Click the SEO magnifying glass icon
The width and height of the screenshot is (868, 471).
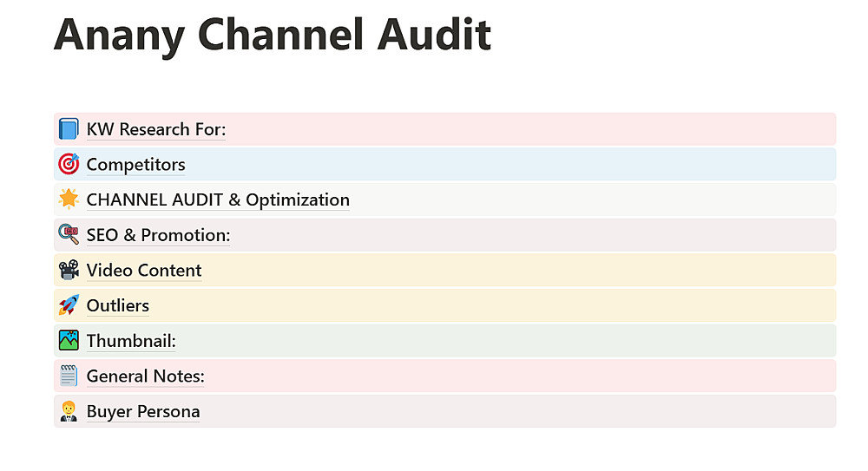pyautogui.click(x=69, y=235)
